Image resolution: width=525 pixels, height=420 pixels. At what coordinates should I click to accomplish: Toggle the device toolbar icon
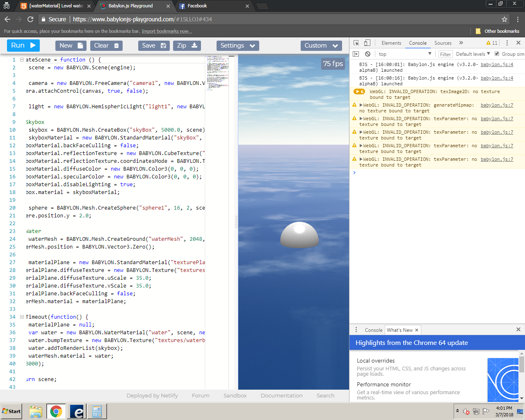tap(367, 43)
